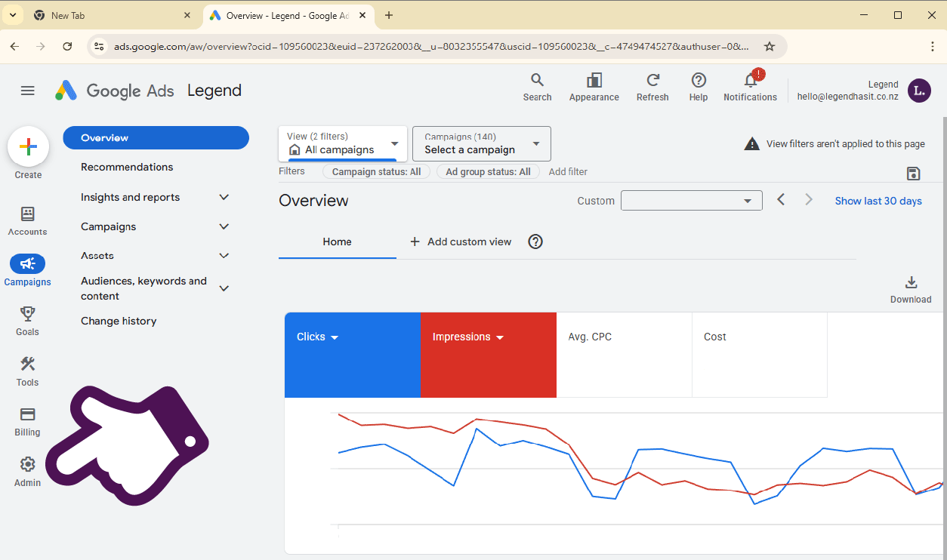Click the colorful Create plus button
Screen dimensions: 947x560
click(28, 147)
